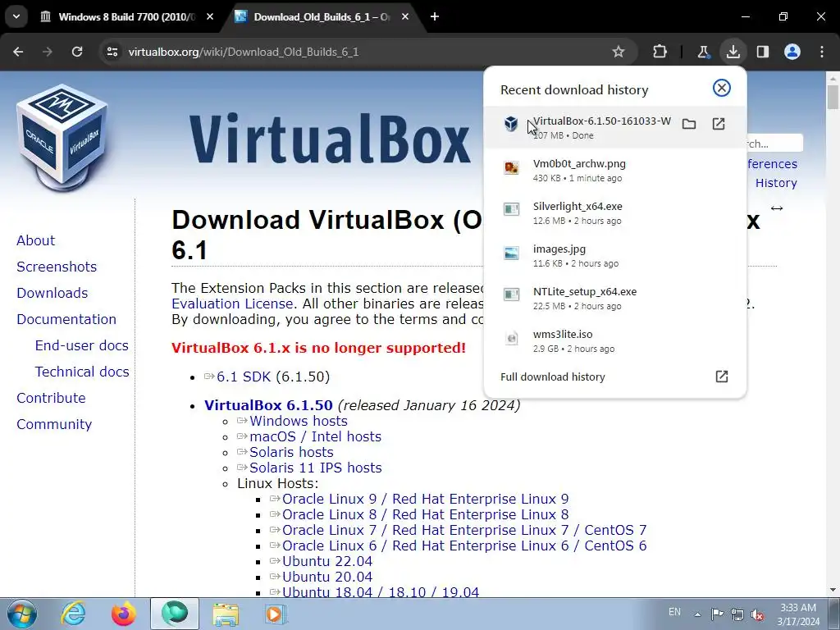Open the side panel icon
840x630 pixels.
point(762,52)
